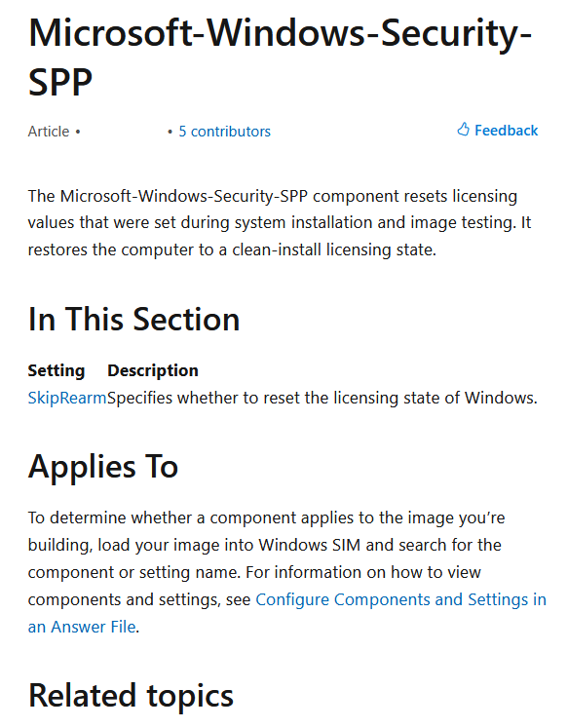The image size is (568, 728).
Task: Click the 'Related topics' heading
Action: 131,696
